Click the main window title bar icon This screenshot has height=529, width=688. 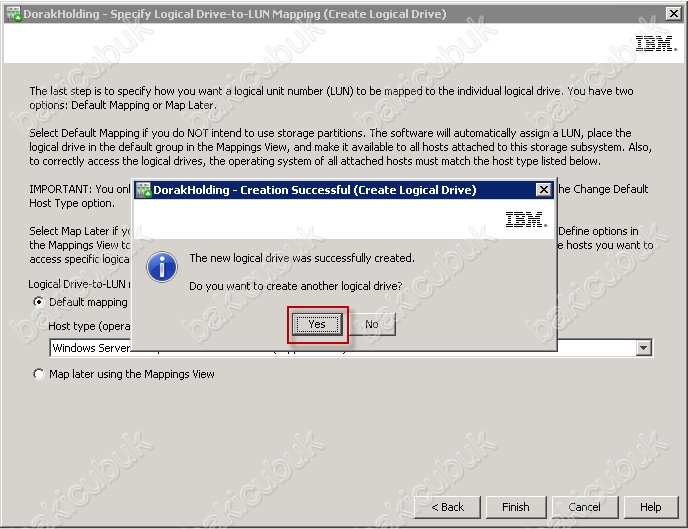click(x=13, y=14)
